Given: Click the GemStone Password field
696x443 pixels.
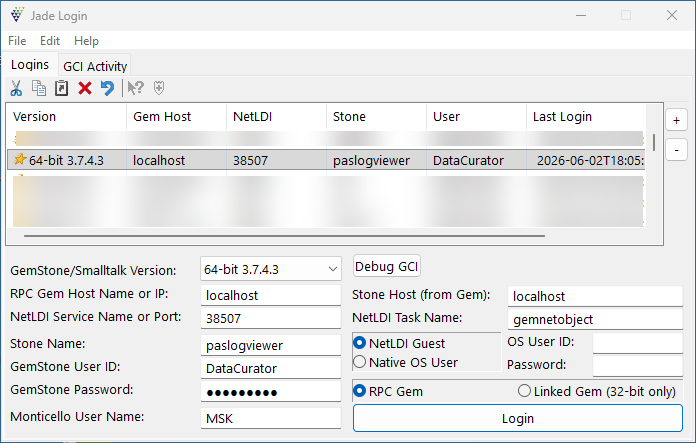Looking at the screenshot, I should tap(270, 392).
